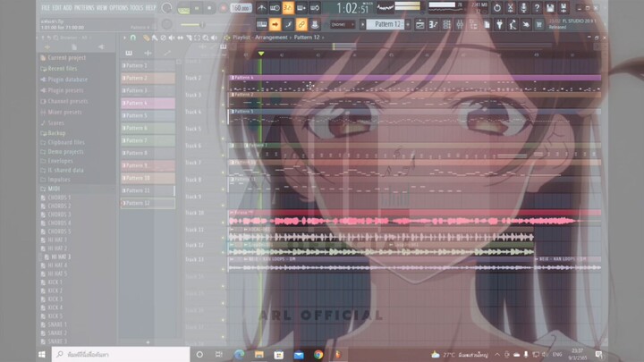Open the shopping cart content library
Viewport: 644px width, 362px height.
coord(538,25)
